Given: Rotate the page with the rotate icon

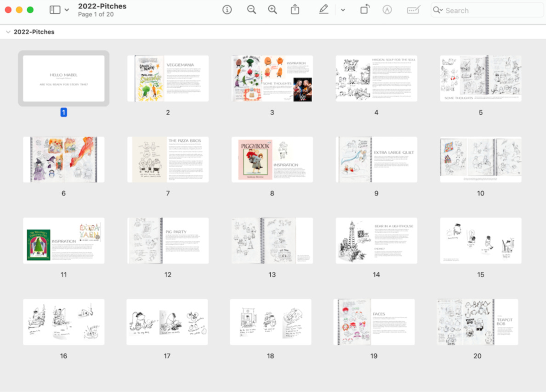Looking at the screenshot, I should pyautogui.click(x=365, y=9).
